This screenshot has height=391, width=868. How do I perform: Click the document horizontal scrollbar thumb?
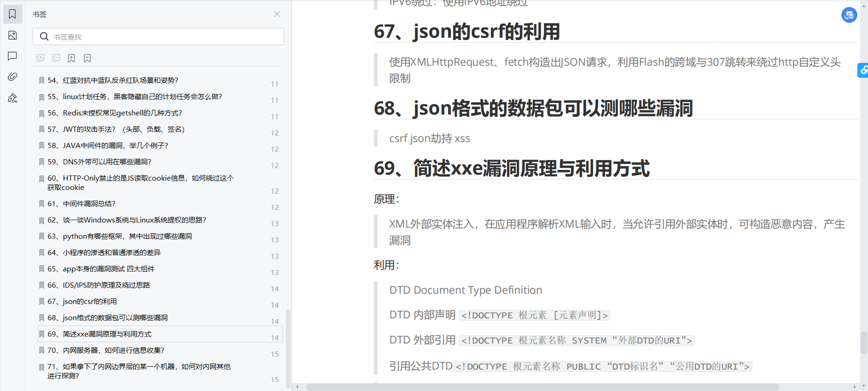542,387
